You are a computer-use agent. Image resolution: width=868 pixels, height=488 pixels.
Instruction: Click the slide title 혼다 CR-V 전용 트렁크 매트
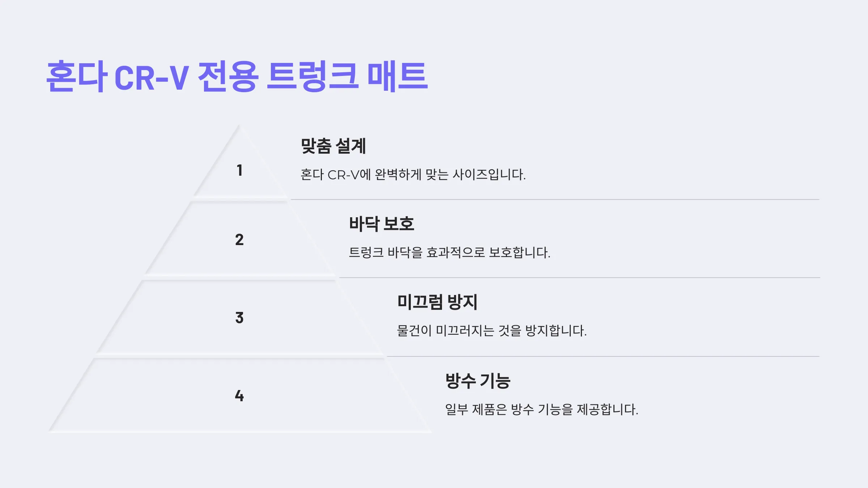[237, 76]
